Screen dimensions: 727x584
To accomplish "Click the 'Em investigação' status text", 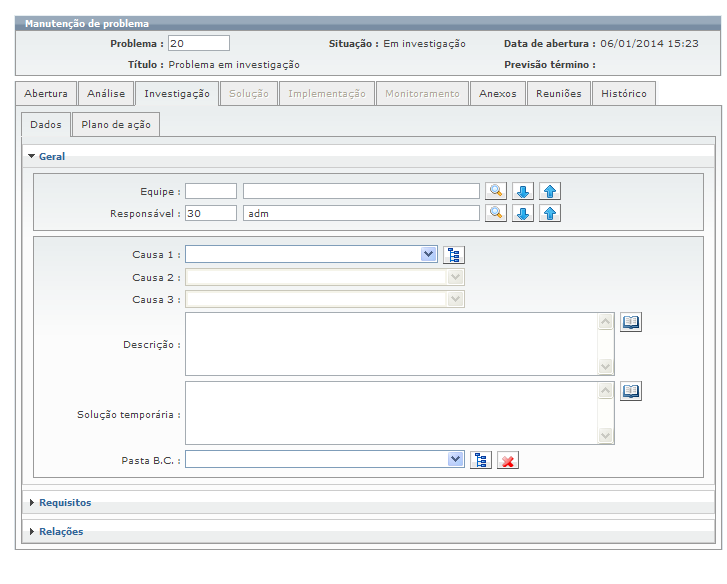I will pos(424,44).
